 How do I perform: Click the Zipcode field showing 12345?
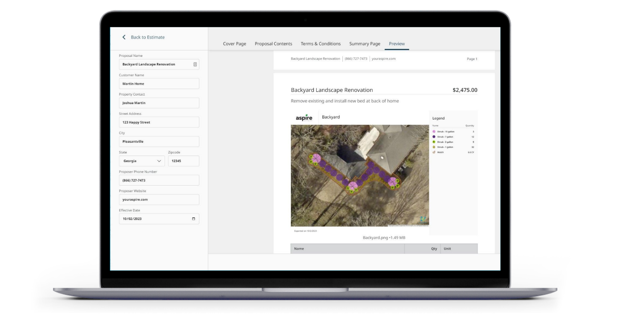184,161
